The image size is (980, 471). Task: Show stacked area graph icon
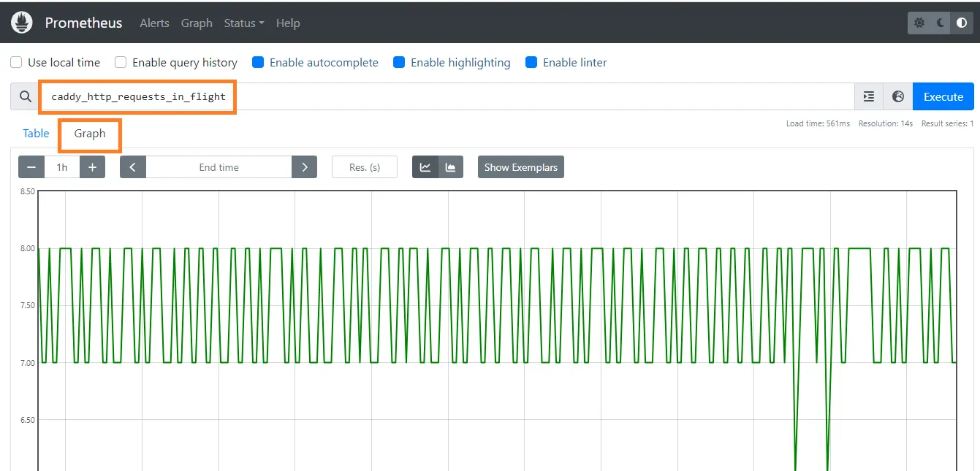pos(451,167)
